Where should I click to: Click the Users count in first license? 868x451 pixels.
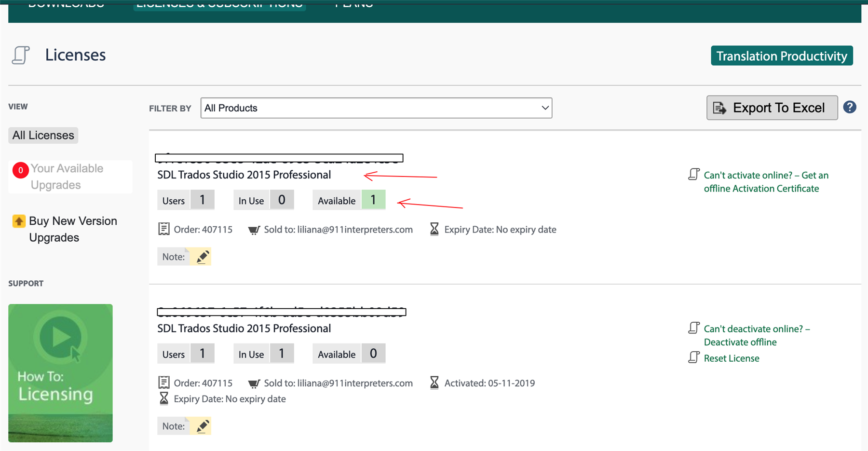point(203,200)
